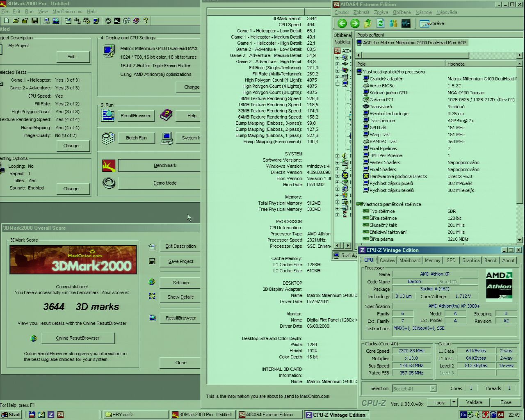
Task: Click the Up folder arrow in AIDA64 toolbar
Action: [368, 23]
